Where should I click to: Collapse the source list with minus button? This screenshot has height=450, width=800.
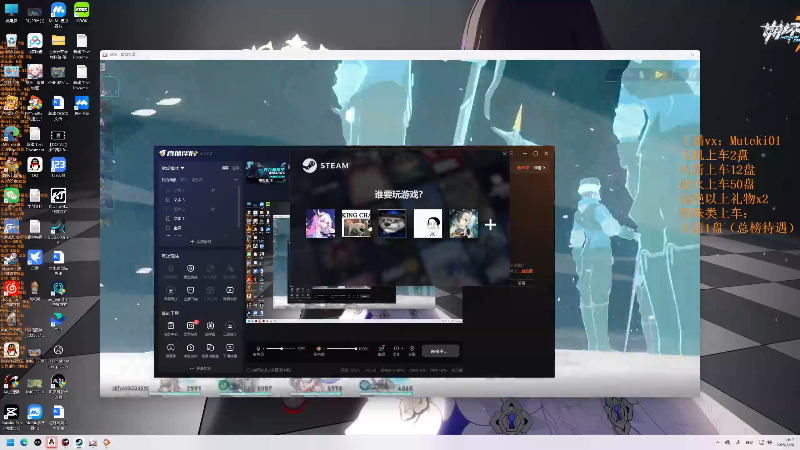pyautogui.click(x=236, y=180)
